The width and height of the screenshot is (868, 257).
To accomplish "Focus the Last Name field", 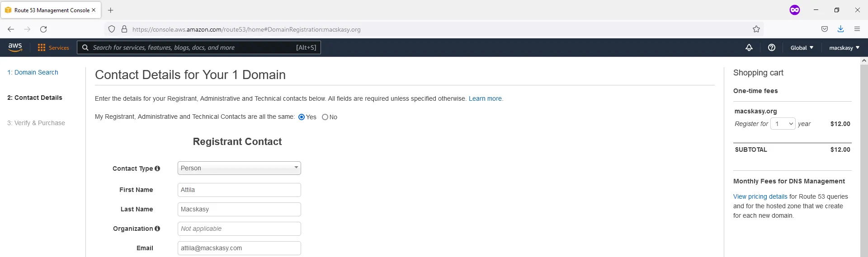I will pos(239,209).
